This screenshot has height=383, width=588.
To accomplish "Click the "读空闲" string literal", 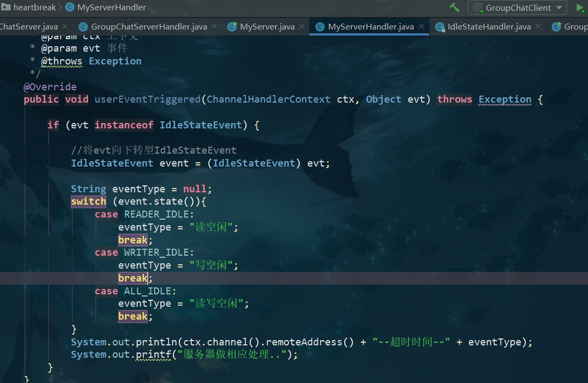I will click(x=211, y=227).
